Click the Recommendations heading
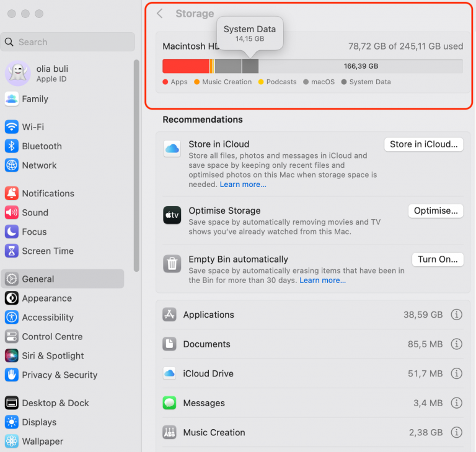The width and height of the screenshot is (476, 452). (203, 120)
